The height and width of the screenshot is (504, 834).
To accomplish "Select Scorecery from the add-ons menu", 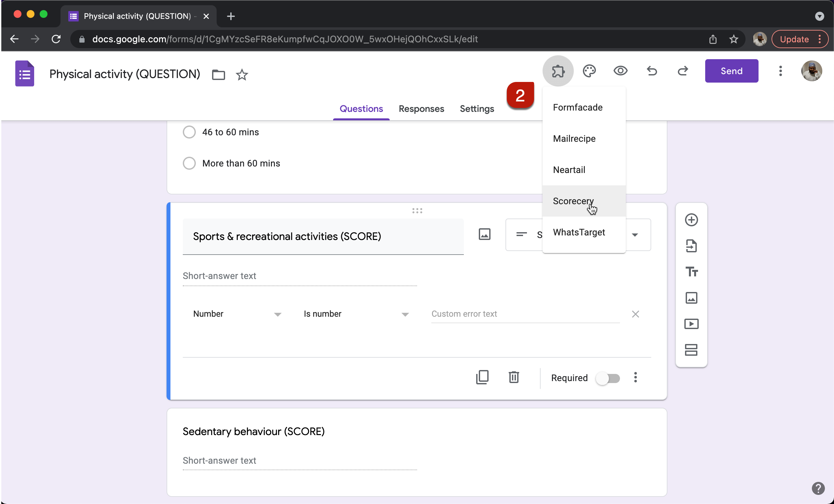I will click(573, 201).
